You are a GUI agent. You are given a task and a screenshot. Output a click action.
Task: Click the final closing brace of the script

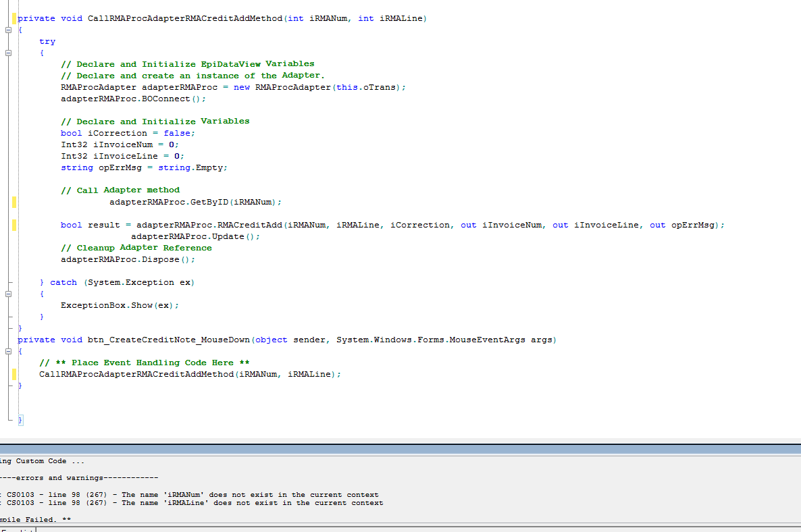(20, 420)
